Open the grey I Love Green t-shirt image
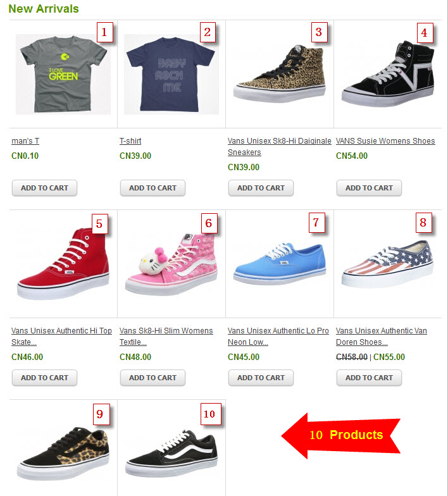This screenshot has width=448, height=496. 63,75
